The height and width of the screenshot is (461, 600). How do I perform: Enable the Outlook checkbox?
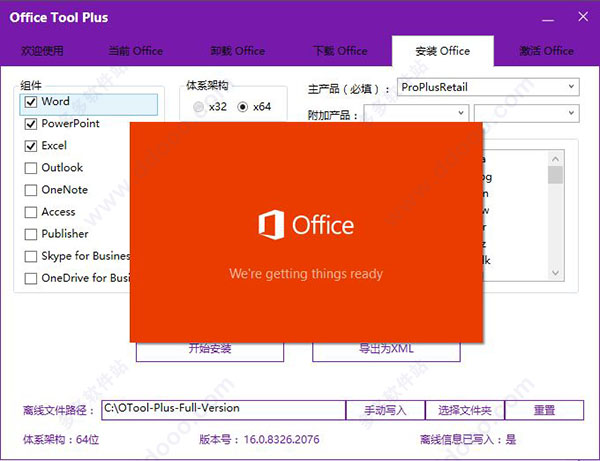[31, 168]
